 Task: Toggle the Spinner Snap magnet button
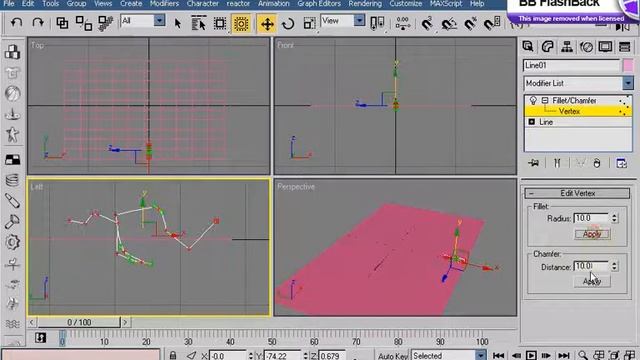tap(492, 23)
